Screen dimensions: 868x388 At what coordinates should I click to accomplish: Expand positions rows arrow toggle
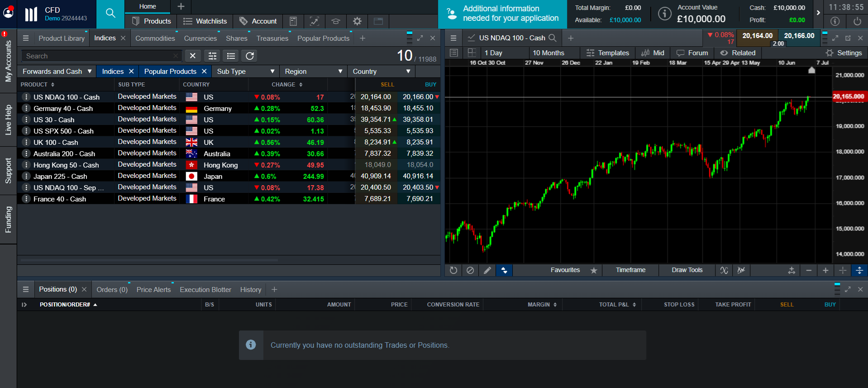24,305
